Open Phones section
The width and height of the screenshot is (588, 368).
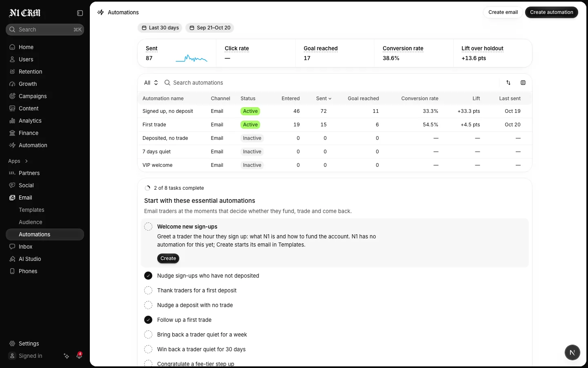[x=45, y=271]
